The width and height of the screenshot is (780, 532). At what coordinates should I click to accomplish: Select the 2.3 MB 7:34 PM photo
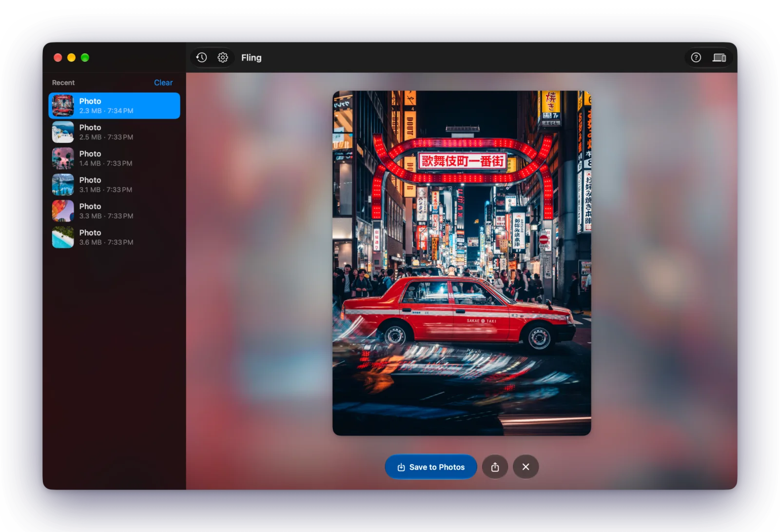click(114, 106)
